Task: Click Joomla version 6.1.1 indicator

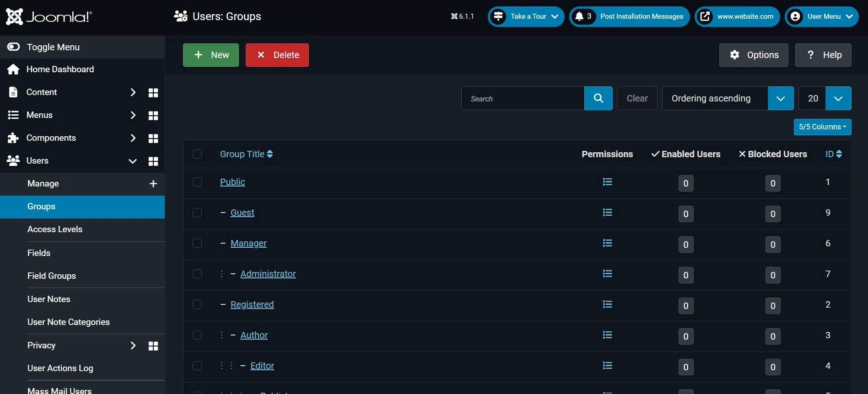Action: (x=462, y=16)
